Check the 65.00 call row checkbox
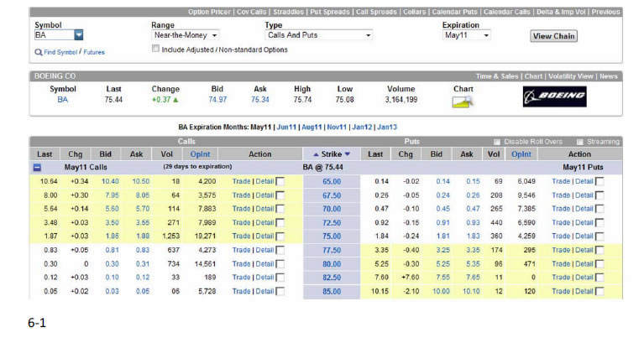 (x=280, y=182)
